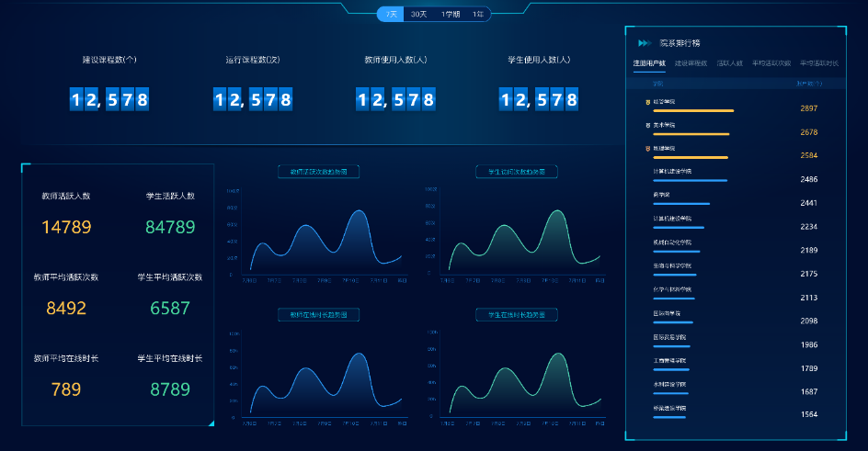Select the 7天 time range option
This screenshot has width=868, height=451.
(392, 14)
